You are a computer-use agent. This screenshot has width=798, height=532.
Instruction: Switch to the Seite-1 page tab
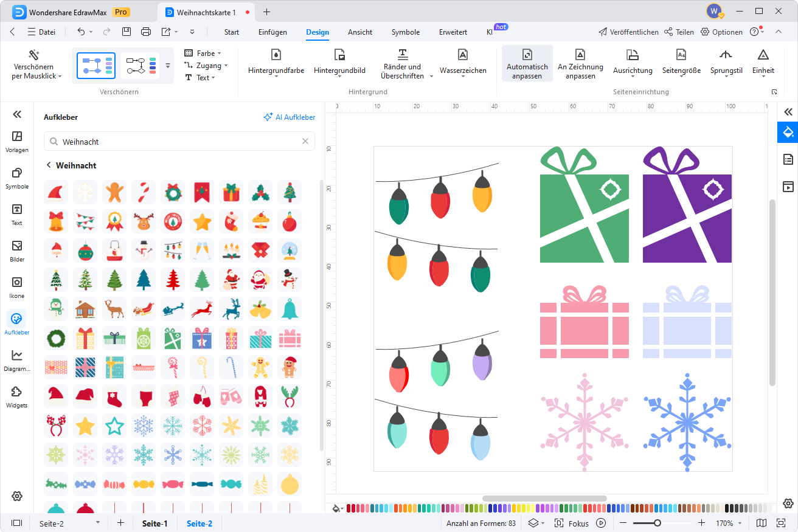[155, 523]
